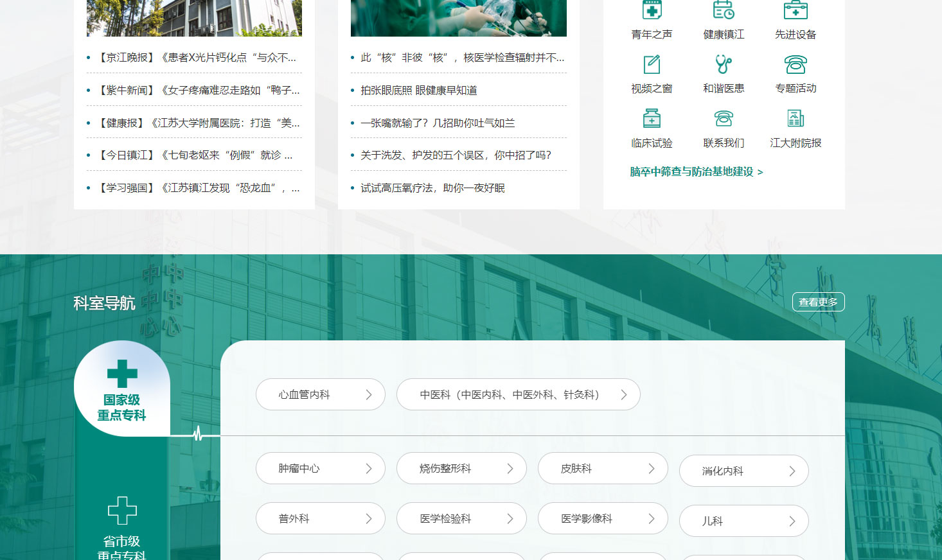Click the hospital building news thumbnail
The height and width of the screenshot is (560, 942).
(x=194, y=18)
